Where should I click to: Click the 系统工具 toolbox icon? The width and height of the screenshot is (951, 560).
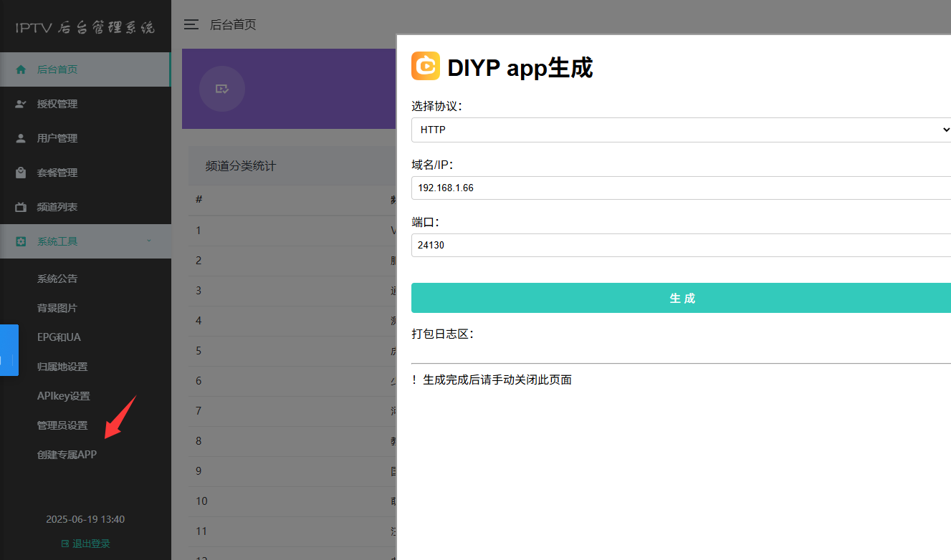coord(21,241)
